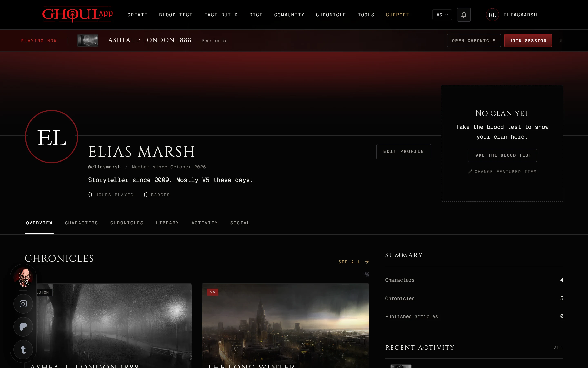The height and width of the screenshot is (368, 588).
Task: Click the Ghoul App logo
Action: tap(78, 14)
